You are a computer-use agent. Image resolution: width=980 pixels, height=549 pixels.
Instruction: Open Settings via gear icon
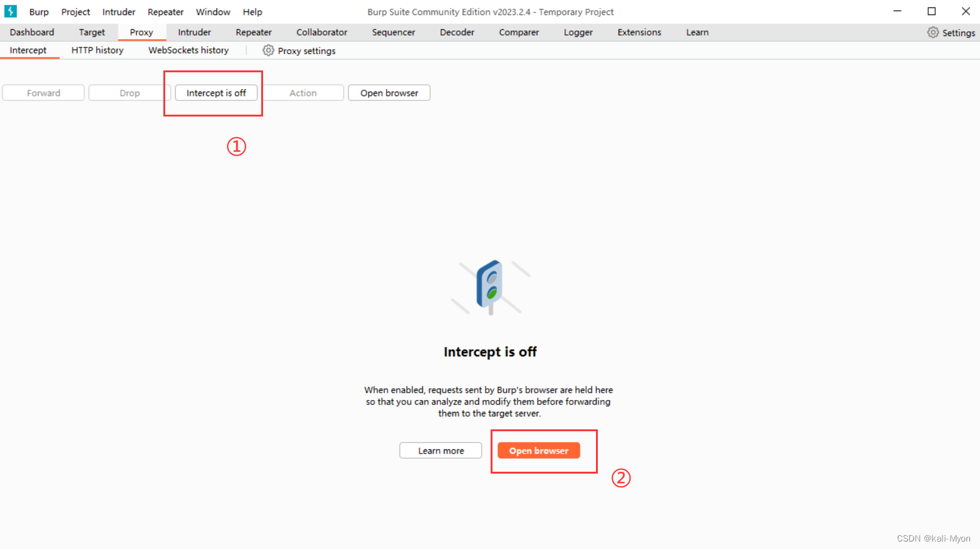(933, 32)
